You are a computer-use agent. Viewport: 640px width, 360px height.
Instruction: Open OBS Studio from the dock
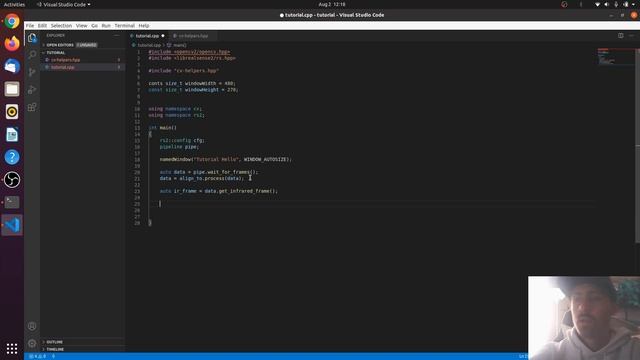12,180
